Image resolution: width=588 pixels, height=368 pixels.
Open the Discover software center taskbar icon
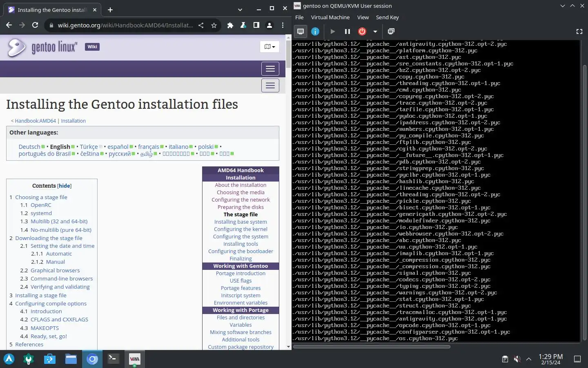[50, 359]
